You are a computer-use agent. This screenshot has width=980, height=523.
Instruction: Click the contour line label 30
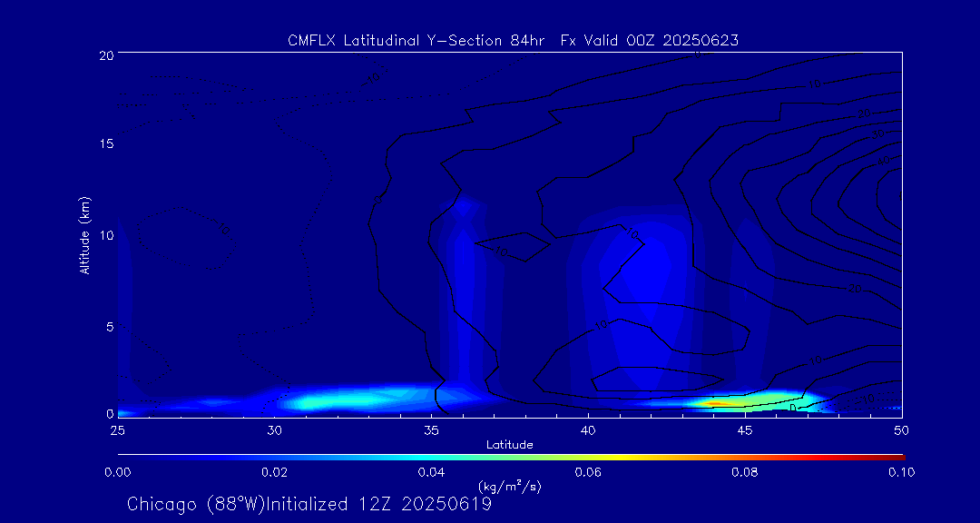[x=877, y=135]
